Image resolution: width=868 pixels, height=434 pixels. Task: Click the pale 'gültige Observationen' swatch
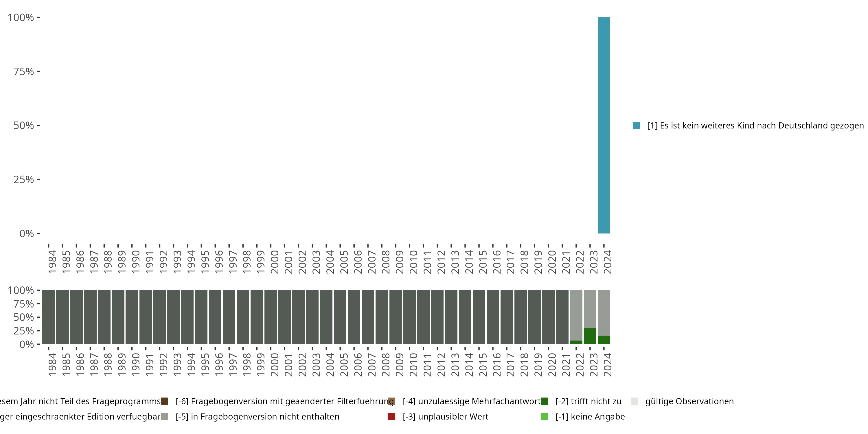point(635,401)
